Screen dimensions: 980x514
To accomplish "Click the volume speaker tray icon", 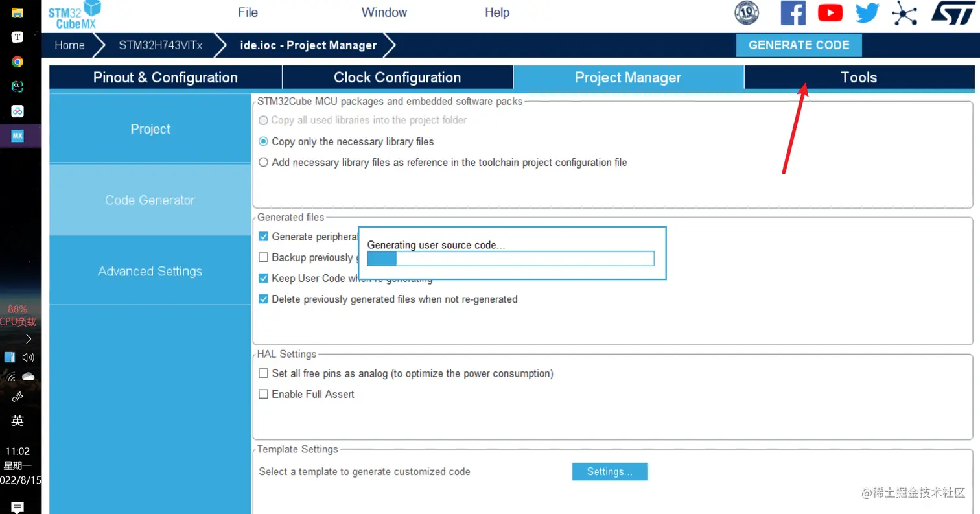I will point(28,357).
